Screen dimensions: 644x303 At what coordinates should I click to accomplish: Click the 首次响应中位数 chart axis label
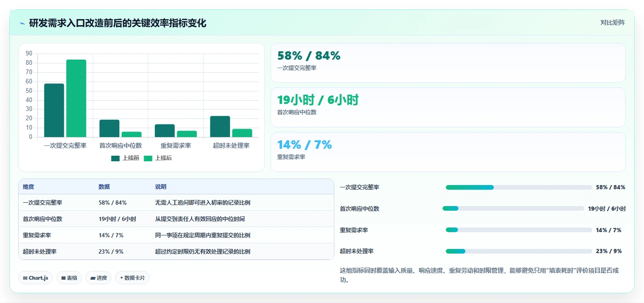coord(120,145)
